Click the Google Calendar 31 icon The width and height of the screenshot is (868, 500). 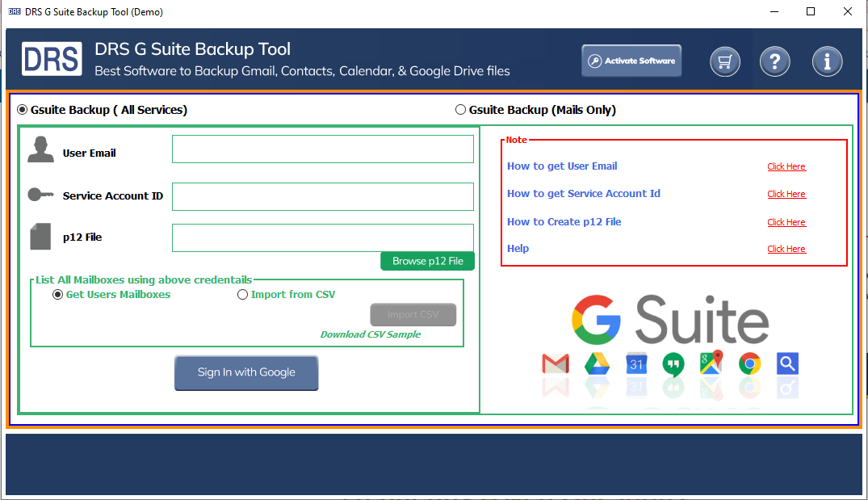click(x=636, y=363)
